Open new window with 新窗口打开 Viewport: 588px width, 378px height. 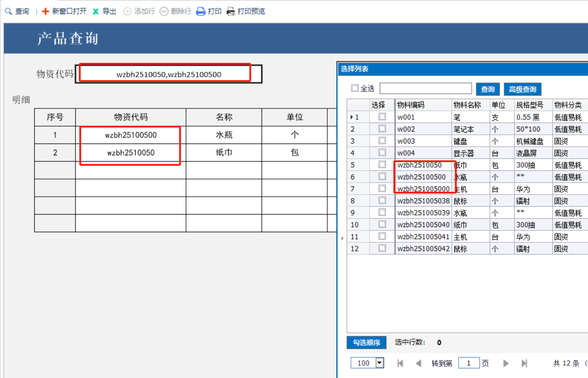tap(46, 11)
